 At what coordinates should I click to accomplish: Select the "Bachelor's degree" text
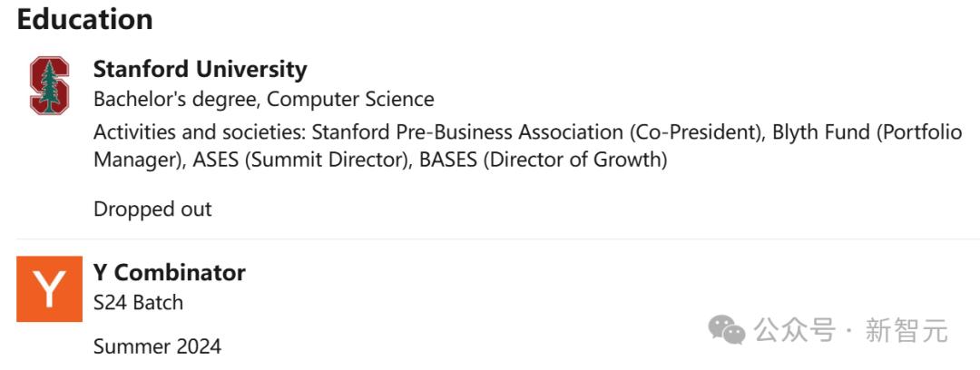(x=175, y=99)
